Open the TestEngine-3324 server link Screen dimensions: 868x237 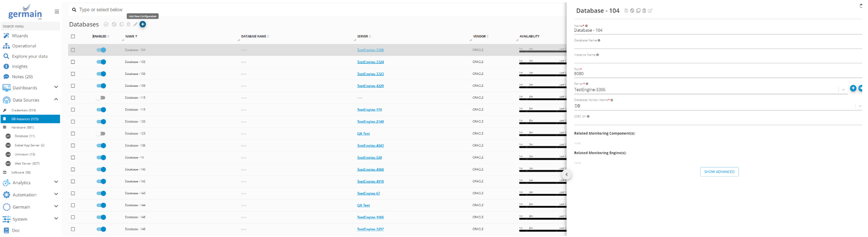click(370, 62)
